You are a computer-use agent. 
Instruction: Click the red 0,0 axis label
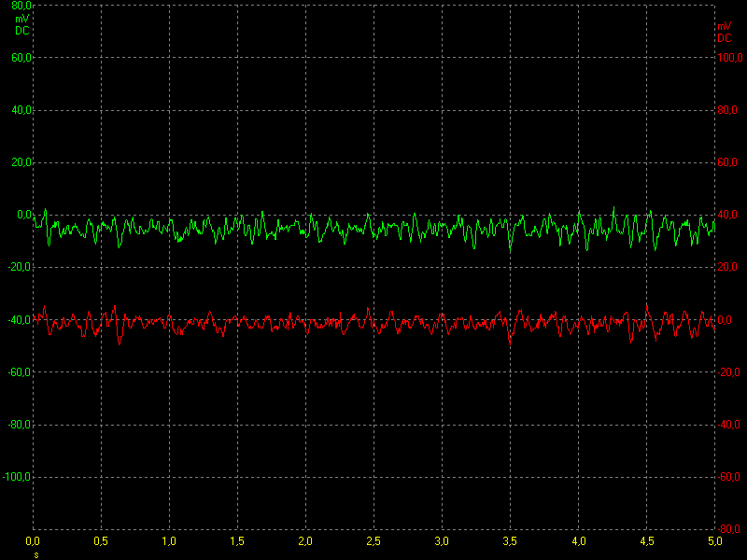pyautogui.click(x=726, y=320)
